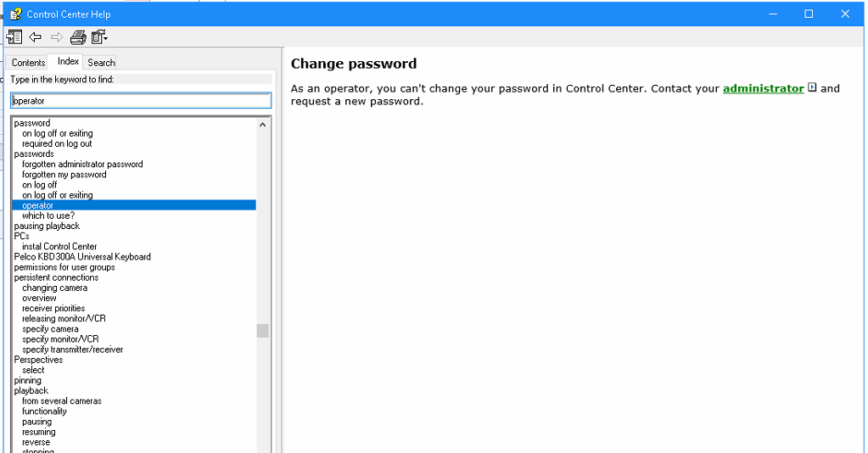Follow the administrator hyperlink
This screenshot has width=868, height=453.
point(764,88)
